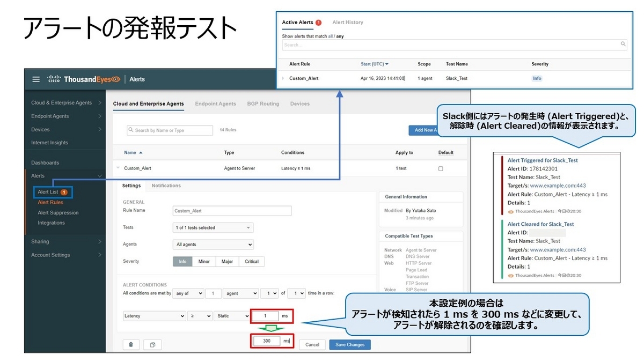The height and width of the screenshot is (362, 644).
Task: Expand Sharing in the sidebar
Action: [x=100, y=242]
